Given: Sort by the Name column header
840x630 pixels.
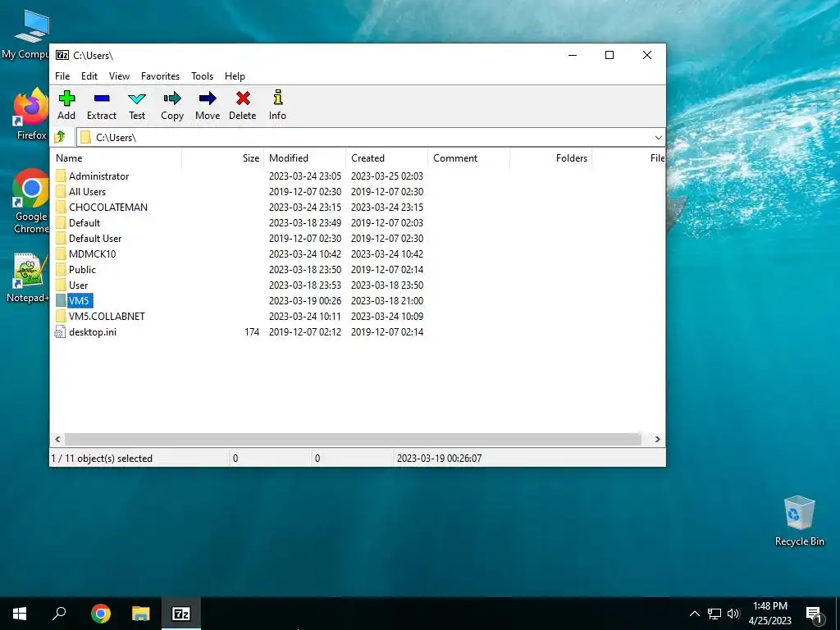Looking at the screenshot, I should pos(116,158).
